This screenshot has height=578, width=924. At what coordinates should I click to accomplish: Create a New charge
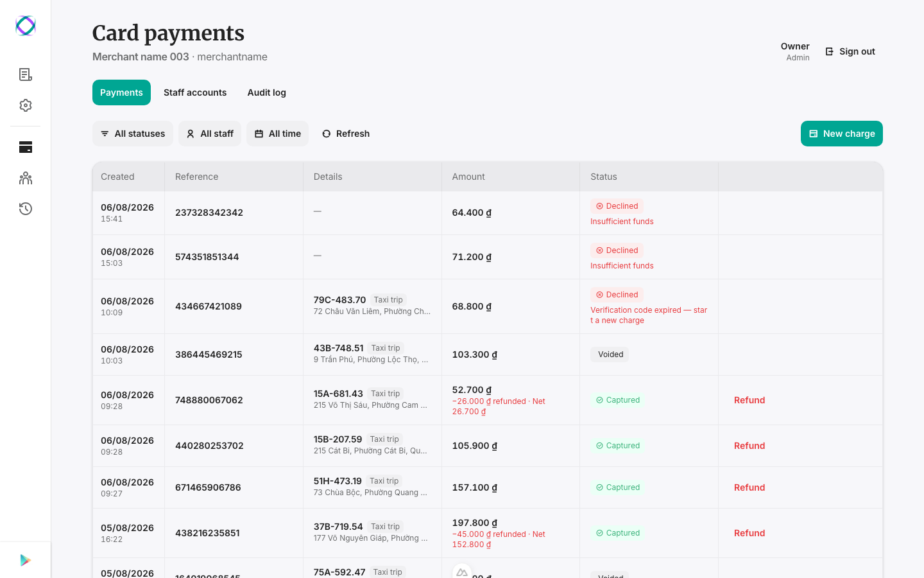point(842,134)
